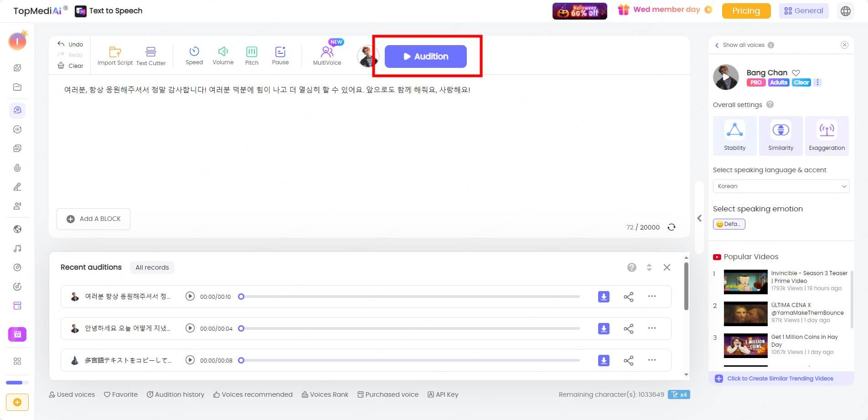Open the Pitch adjustment tool
The image size is (868, 420).
(252, 56)
